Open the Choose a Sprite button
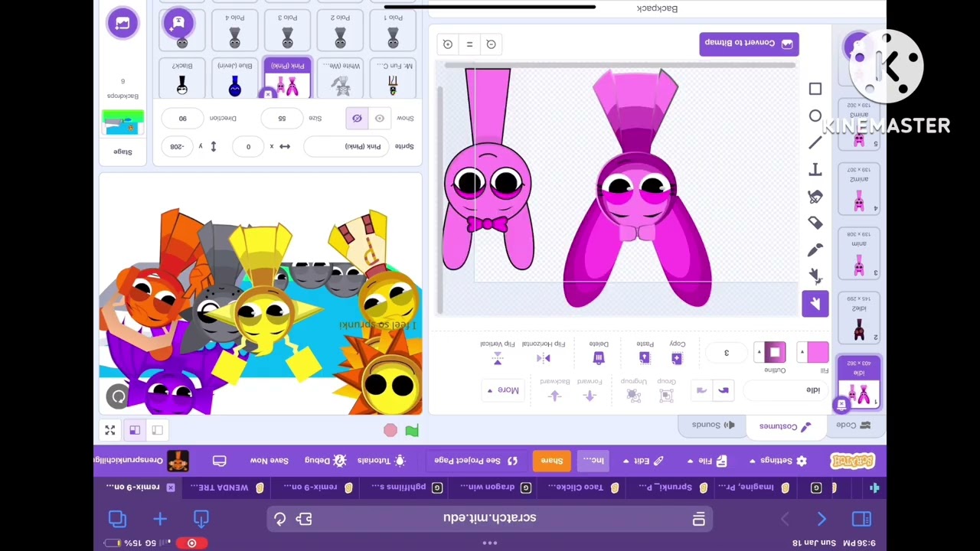 click(178, 23)
